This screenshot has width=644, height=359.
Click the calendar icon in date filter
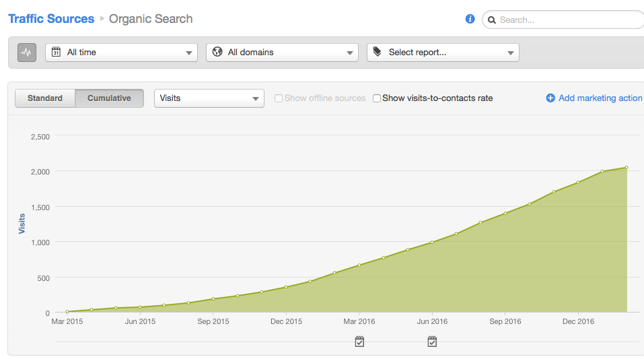pos(57,52)
